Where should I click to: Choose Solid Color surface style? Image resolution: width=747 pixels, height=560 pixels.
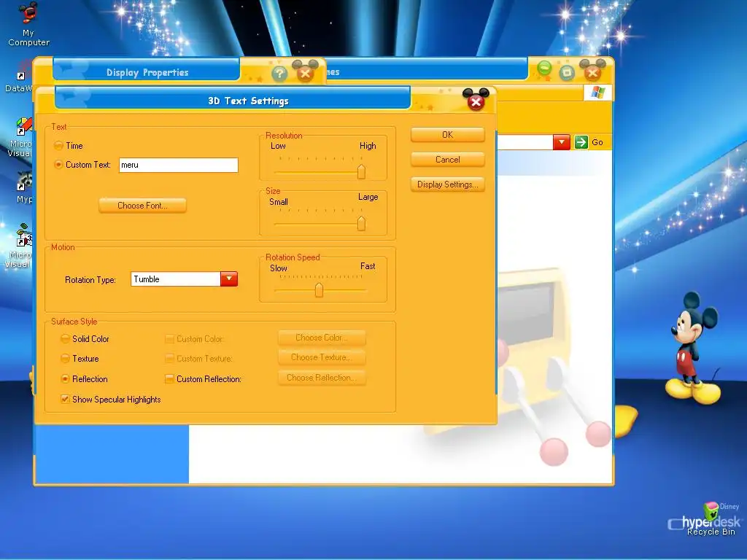tap(65, 338)
